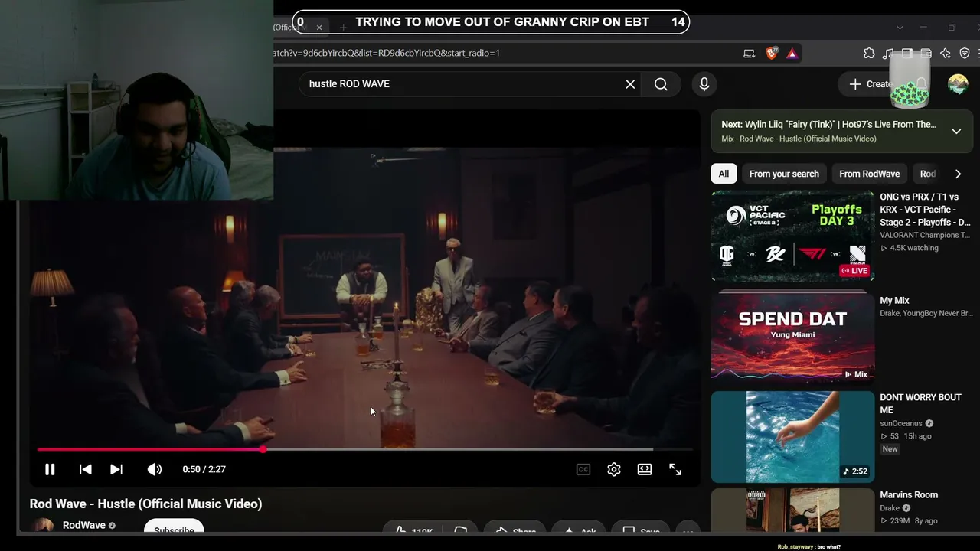Click the 'sunOceanus' channel name

point(901,423)
